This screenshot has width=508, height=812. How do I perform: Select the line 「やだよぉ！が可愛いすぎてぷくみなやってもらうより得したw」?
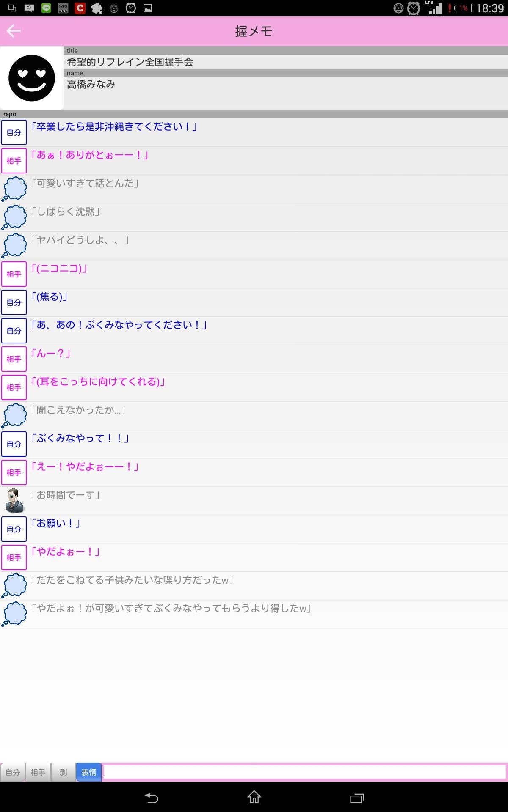254,614
